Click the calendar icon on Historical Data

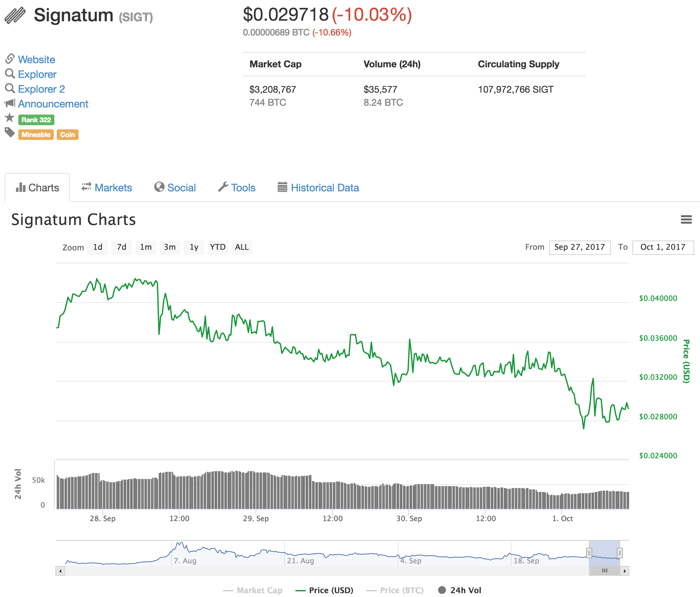tap(282, 187)
